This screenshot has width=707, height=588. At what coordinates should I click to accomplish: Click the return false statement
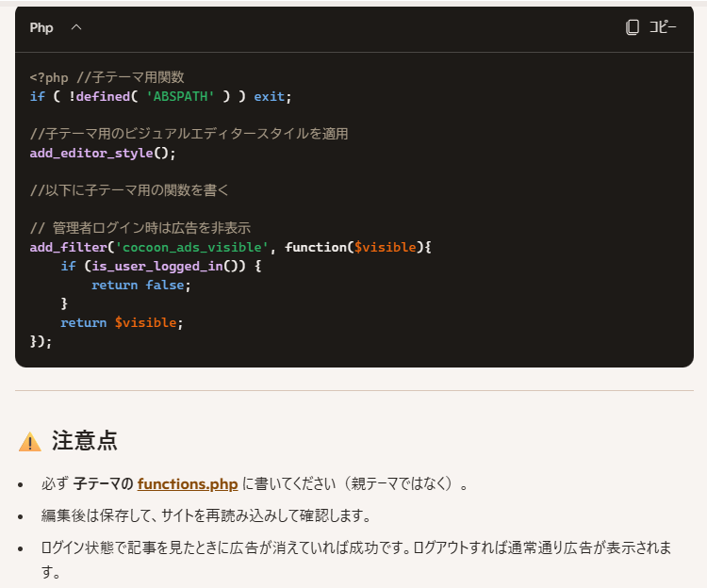[x=140, y=285]
